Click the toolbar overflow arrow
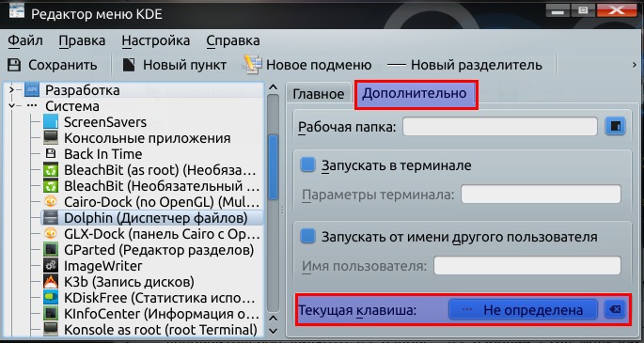 635,65
